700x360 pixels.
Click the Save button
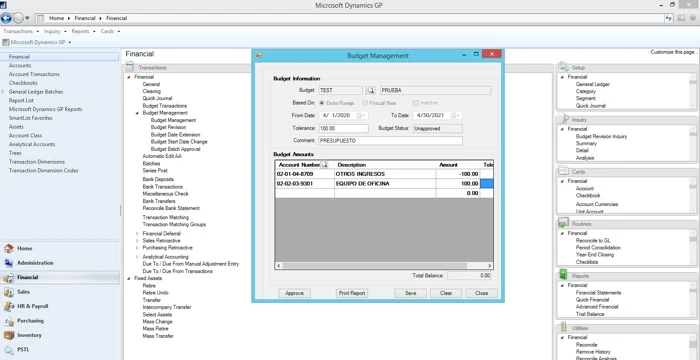pos(410,293)
